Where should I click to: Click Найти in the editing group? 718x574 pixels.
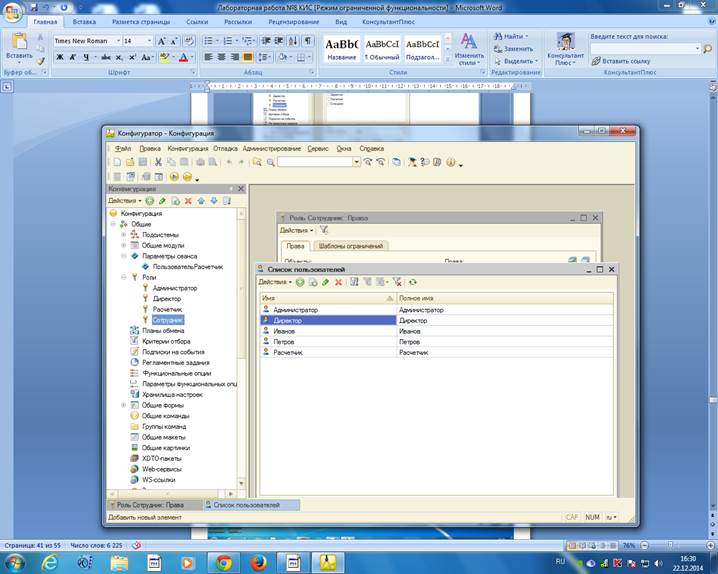[x=511, y=36]
